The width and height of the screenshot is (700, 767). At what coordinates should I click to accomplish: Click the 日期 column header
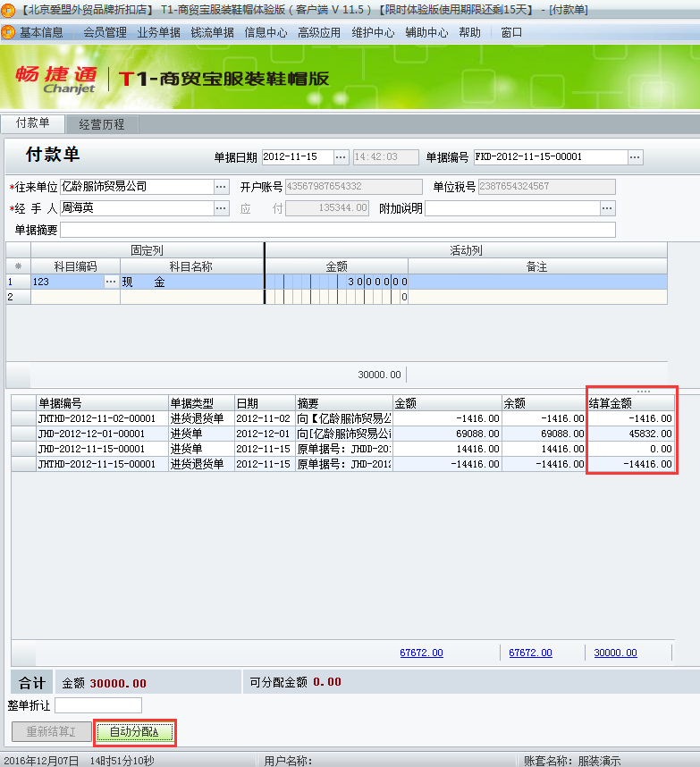point(265,403)
